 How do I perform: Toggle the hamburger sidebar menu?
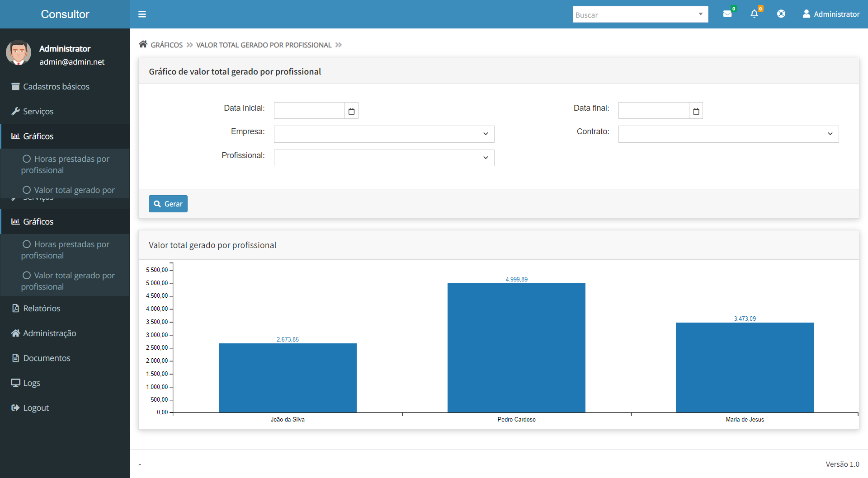142,14
